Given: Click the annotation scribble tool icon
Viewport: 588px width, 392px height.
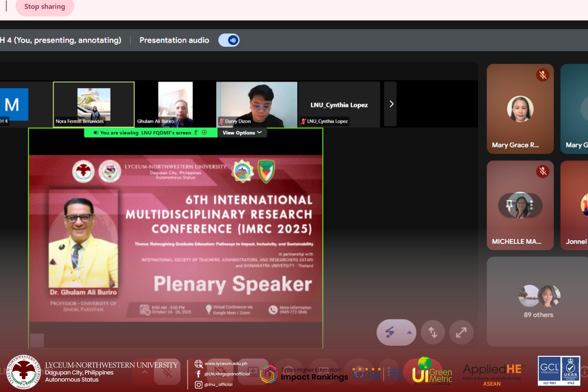Looking at the screenshot, I should coord(390,332).
